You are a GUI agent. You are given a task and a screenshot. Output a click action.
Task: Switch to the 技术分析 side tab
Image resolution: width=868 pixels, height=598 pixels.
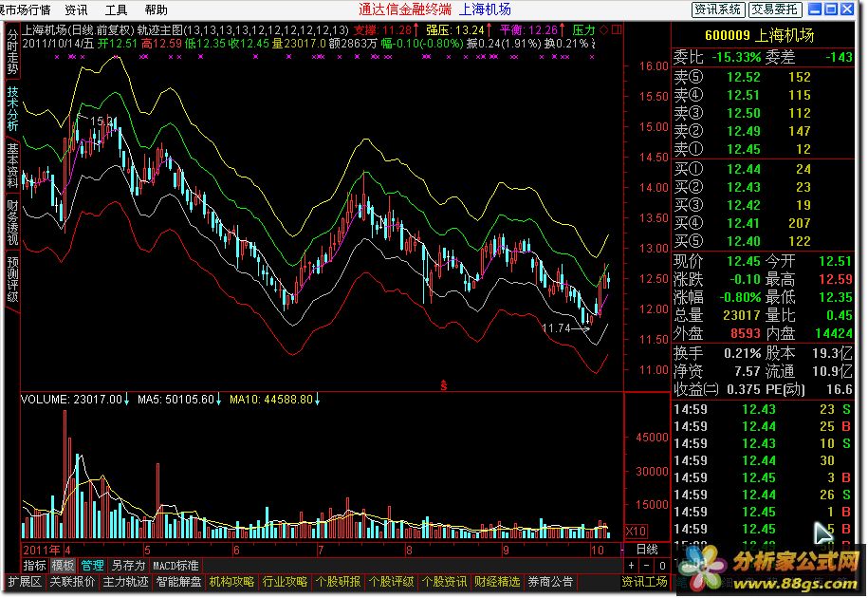point(12,108)
